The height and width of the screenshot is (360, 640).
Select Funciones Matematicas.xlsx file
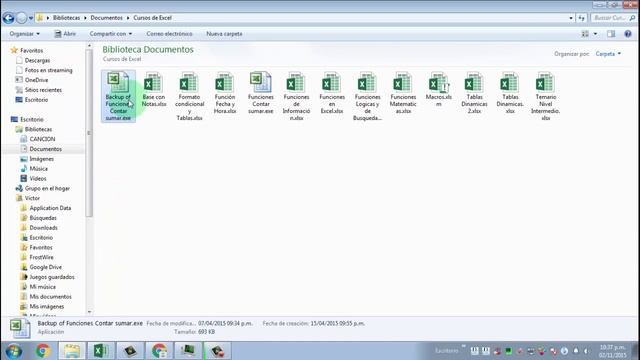[x=403, y=93]
